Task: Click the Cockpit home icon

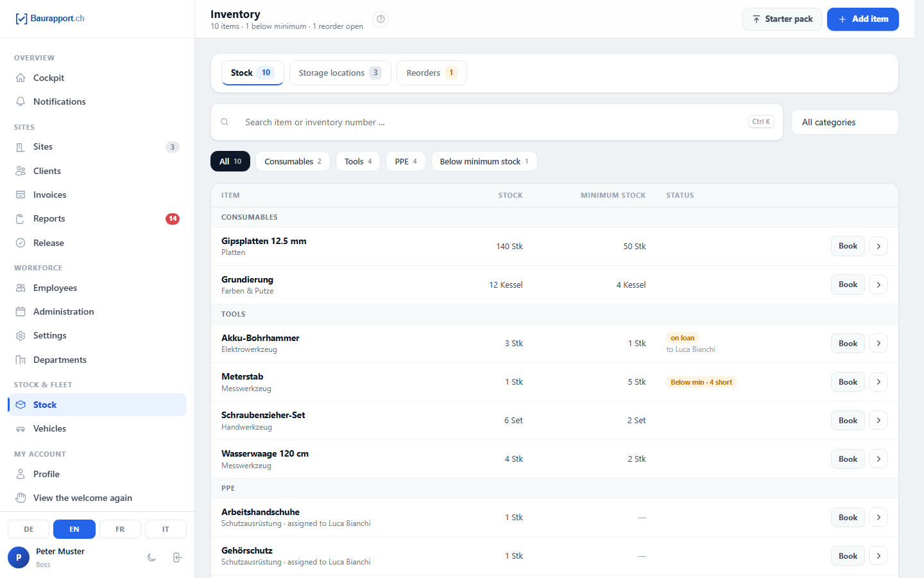Action: 21,78
